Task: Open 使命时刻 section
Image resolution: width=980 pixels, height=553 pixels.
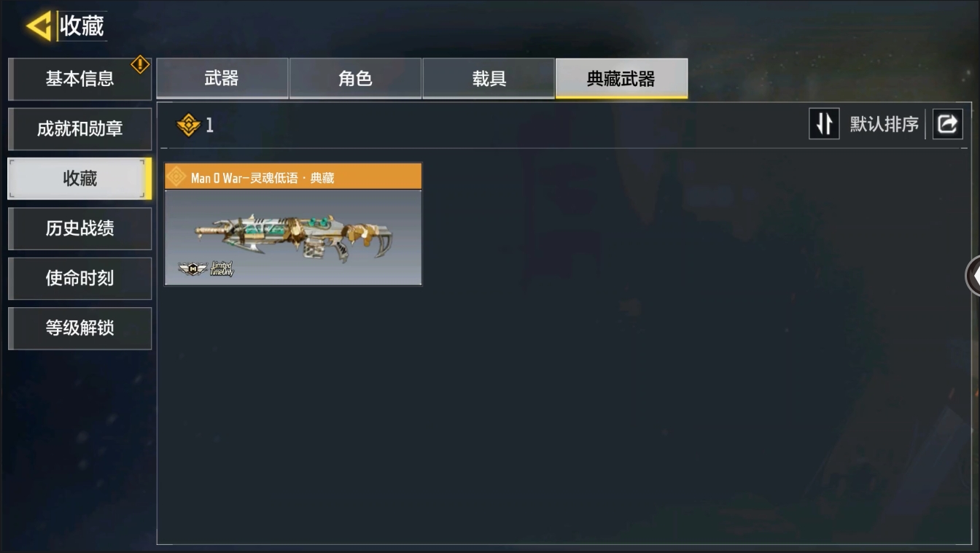Action: click(x=79, y=278)
